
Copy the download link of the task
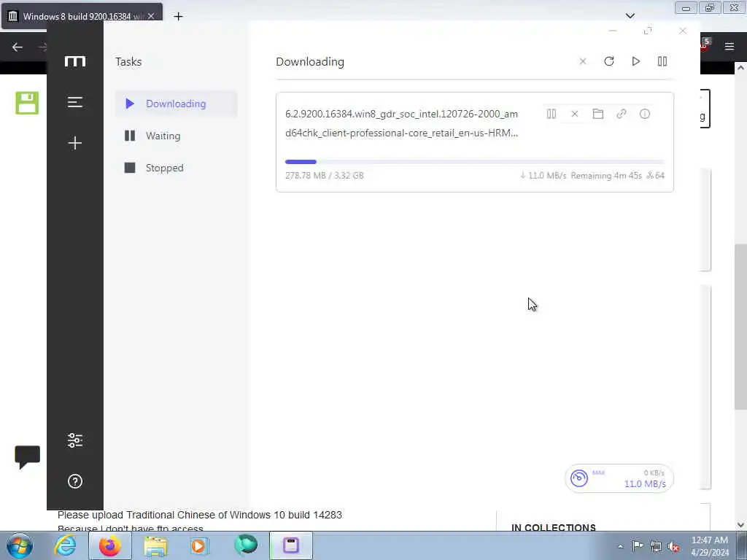tap(622, 114)
